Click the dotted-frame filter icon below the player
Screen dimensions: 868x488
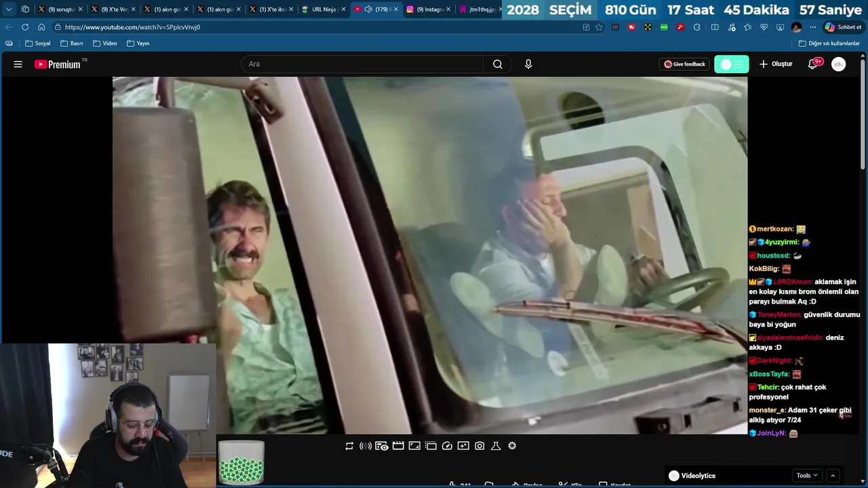tap(431, 446)
